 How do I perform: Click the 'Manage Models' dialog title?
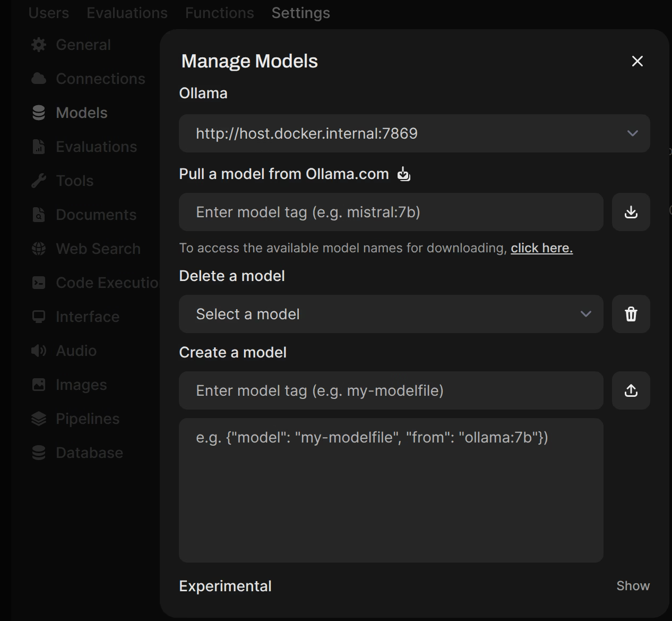tap(249, 61)
